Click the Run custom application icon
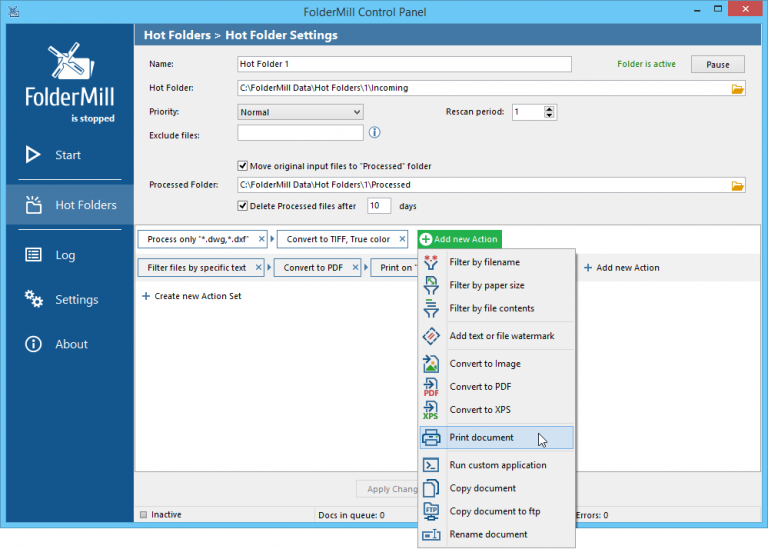768x549 pixels. click(431, 465)
